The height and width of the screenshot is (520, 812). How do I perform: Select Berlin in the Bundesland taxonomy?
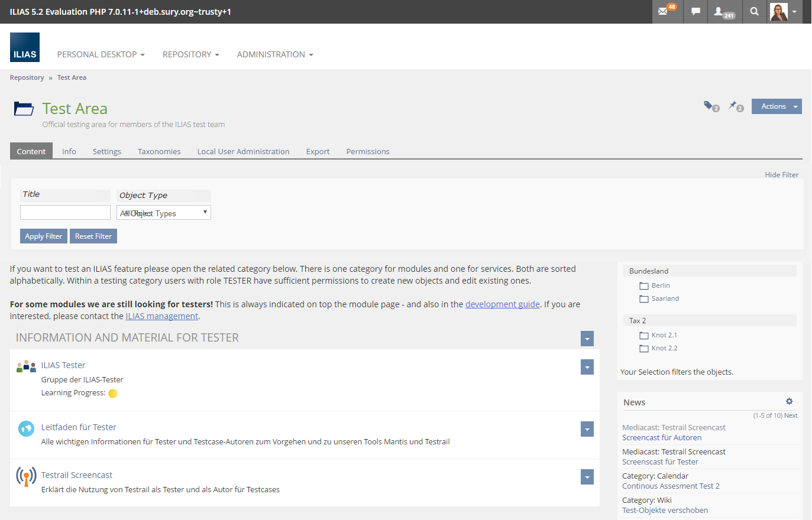tap(661, 285)
